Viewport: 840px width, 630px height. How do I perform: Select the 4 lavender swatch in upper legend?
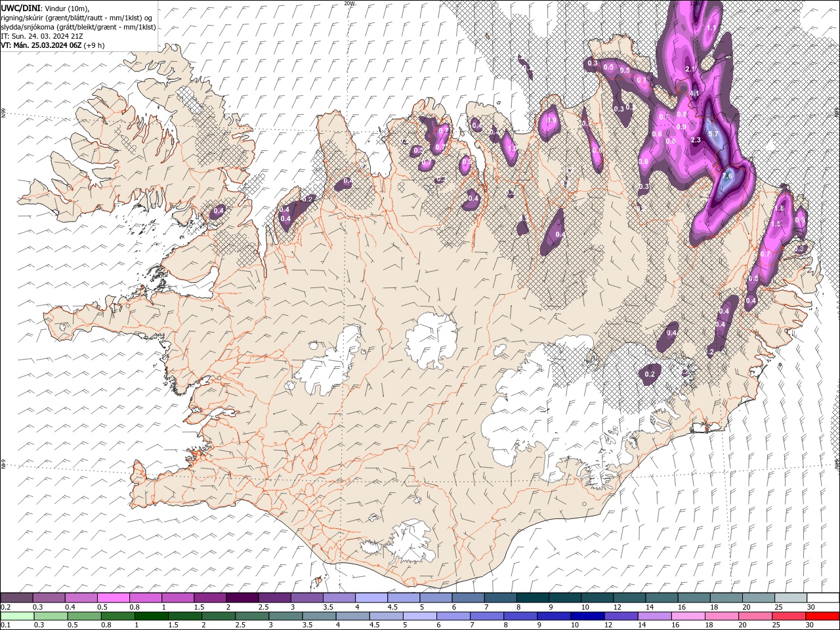(370, 598)
